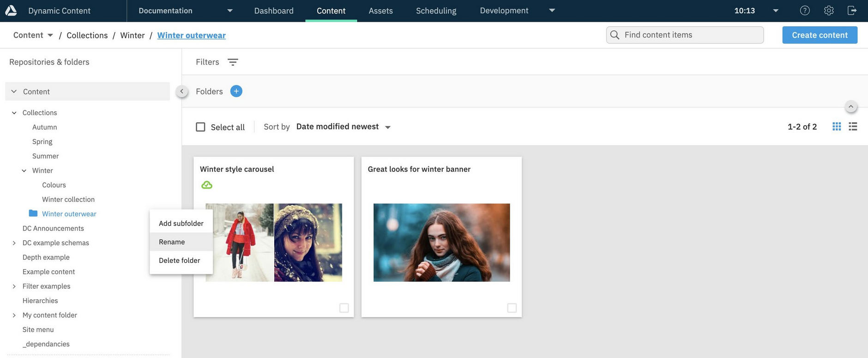The height and width of the screenshot is (358, 868).
Task: Open settings gear icon in top bar
Action: (829, 11)
